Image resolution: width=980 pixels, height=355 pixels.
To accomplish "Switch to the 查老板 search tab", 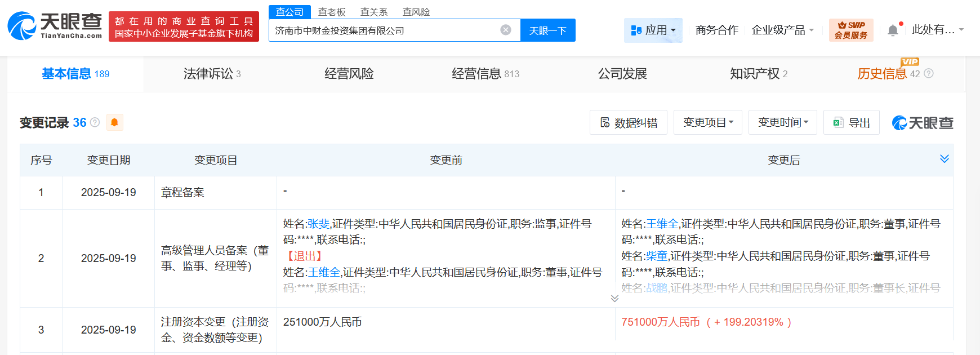I will (332, 12).
